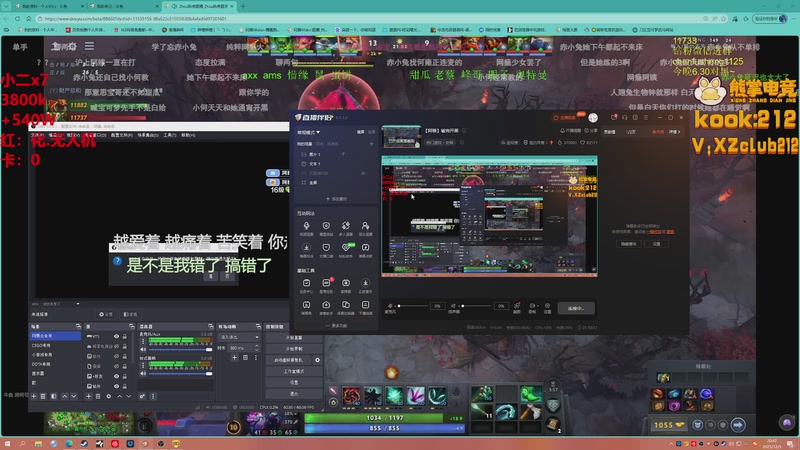800x450 pixels.
Task: Toggle lock of VTS source in OBS
Action: pos(124,336)
